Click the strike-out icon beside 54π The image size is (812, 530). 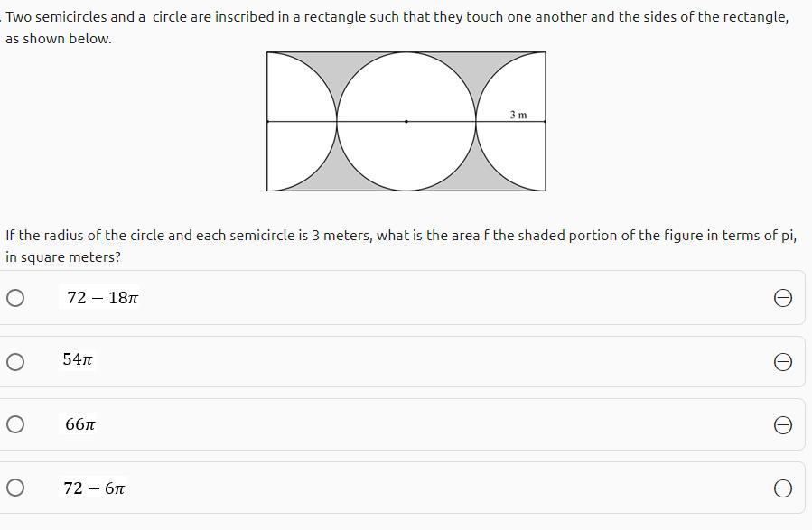(783, 361)
